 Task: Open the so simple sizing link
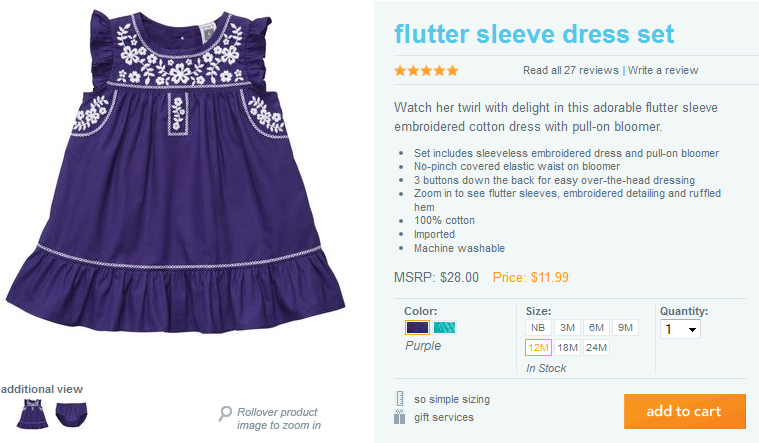[x=452, y=399]
